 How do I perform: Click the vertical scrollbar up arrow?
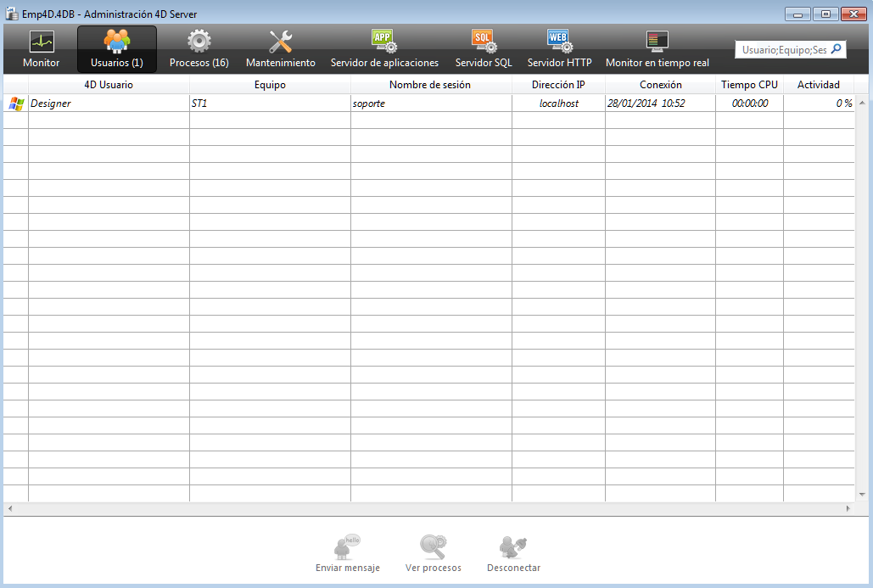(x=862, y=103)
